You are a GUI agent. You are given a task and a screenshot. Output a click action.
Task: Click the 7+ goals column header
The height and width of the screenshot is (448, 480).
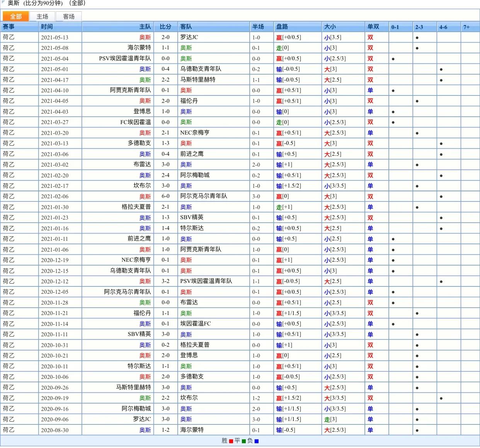pos(466,27)
